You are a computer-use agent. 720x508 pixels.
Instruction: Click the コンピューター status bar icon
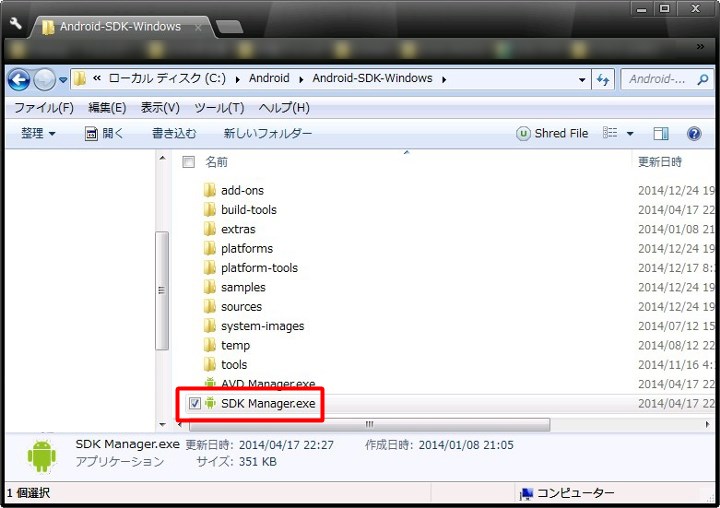tap(526, 494)
